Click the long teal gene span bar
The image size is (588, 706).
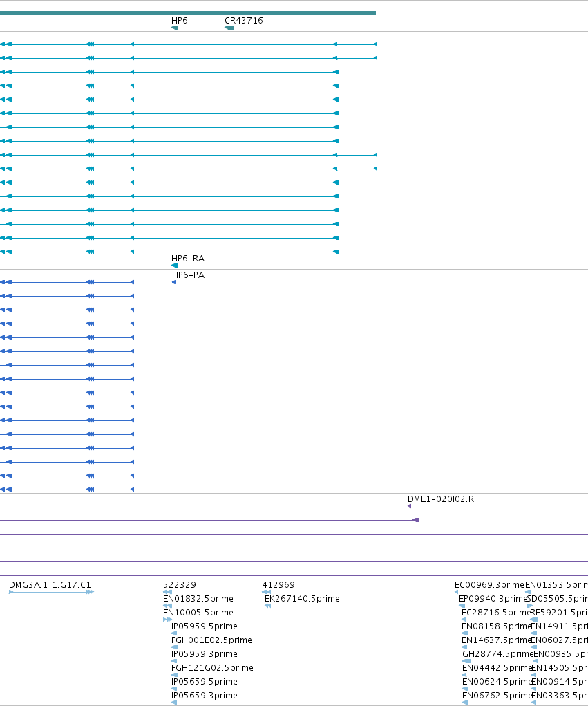click(188, 13)
